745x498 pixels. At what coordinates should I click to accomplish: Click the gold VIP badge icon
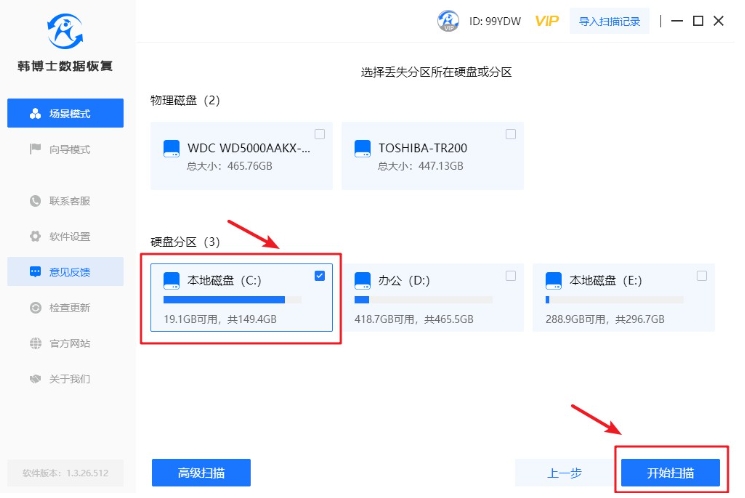[546, 21]
